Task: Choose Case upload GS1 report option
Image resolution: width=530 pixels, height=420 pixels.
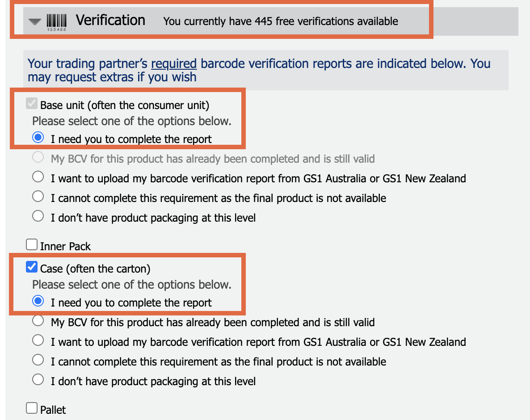Action: coord(38,340)
